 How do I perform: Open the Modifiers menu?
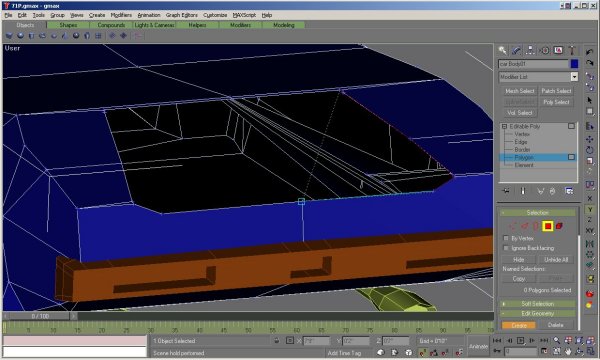[121, 15]
